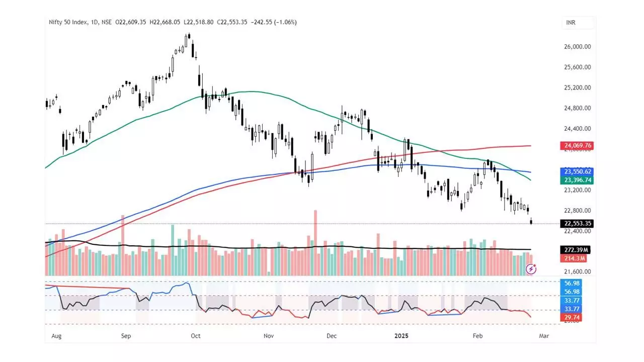644x362 pixels.
Task: Click the 26,000.00 price axis label
Action: coord(578,47)
